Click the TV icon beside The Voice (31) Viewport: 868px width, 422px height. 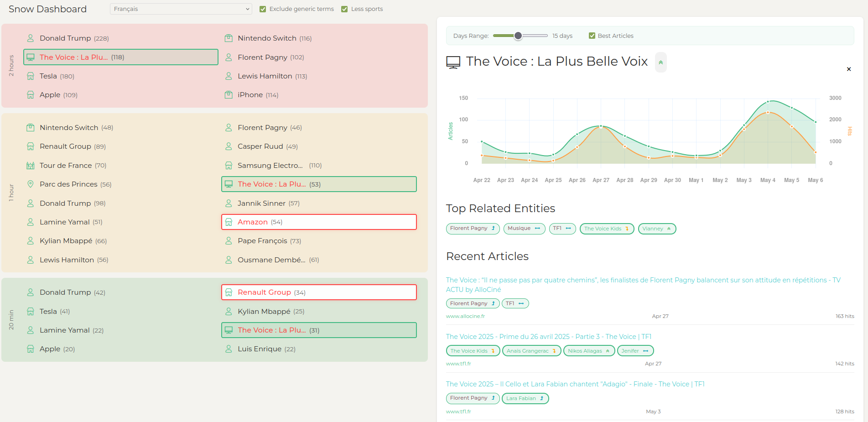pos(229,330)
